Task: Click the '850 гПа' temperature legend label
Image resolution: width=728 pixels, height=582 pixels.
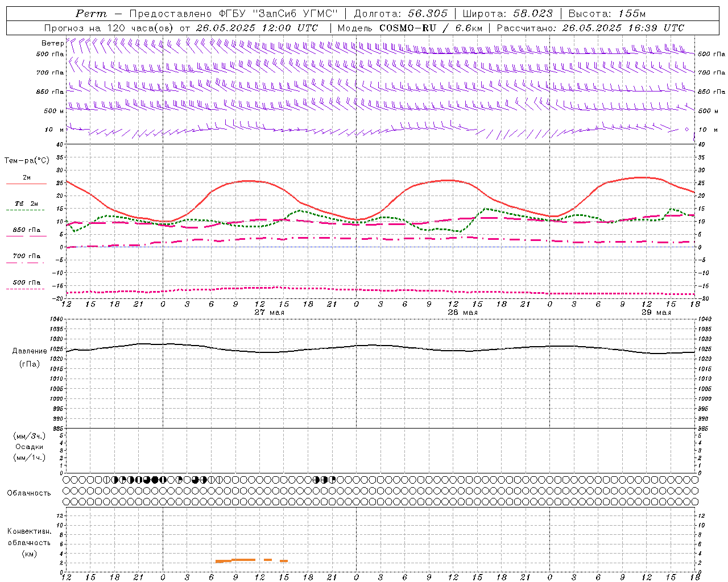Action: [x=27, y=230]
